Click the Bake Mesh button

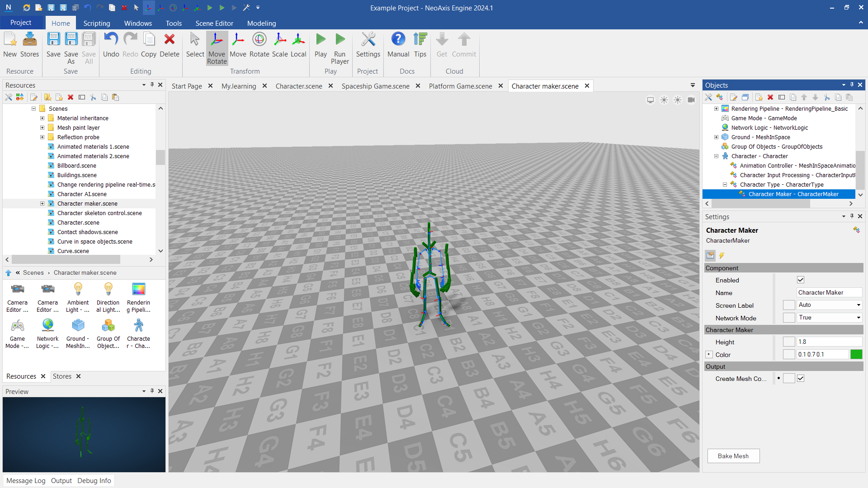pos(733,456)
